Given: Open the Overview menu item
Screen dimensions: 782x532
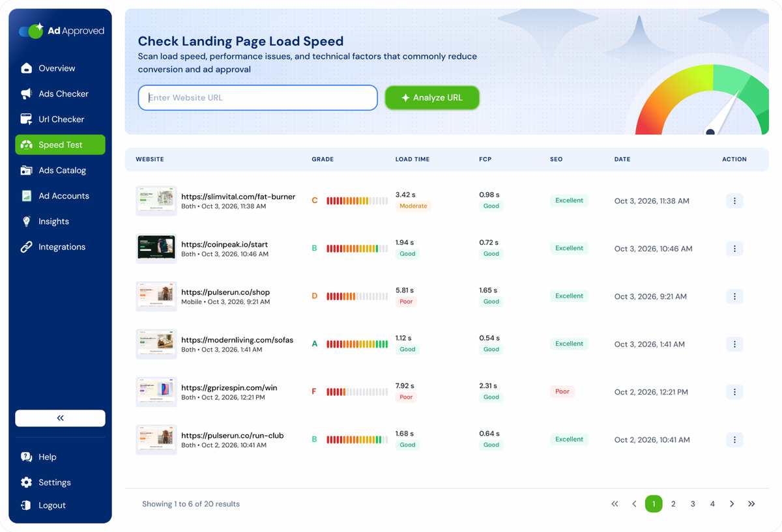Looking at the screenshot, I should 60,68.
